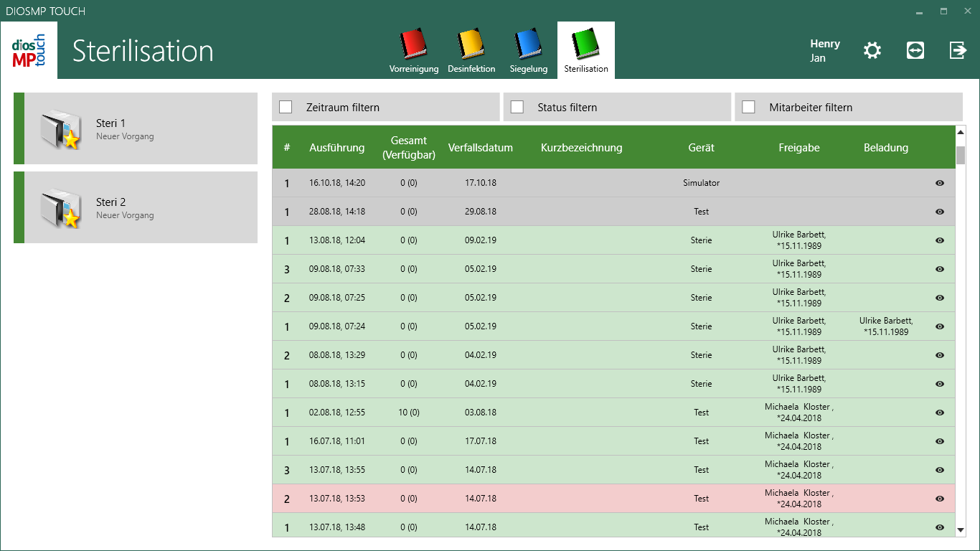This screenshot has height=551, width=980.
Task: View details of 13.08.18, 12:04 entry
Action: point(940,240)
